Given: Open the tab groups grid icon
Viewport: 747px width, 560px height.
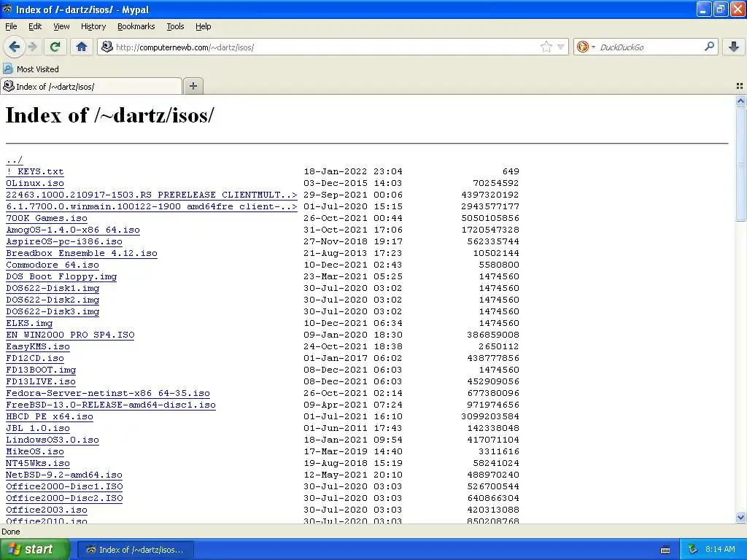Looking at the screenshot, I should click(x=740, y=86).
